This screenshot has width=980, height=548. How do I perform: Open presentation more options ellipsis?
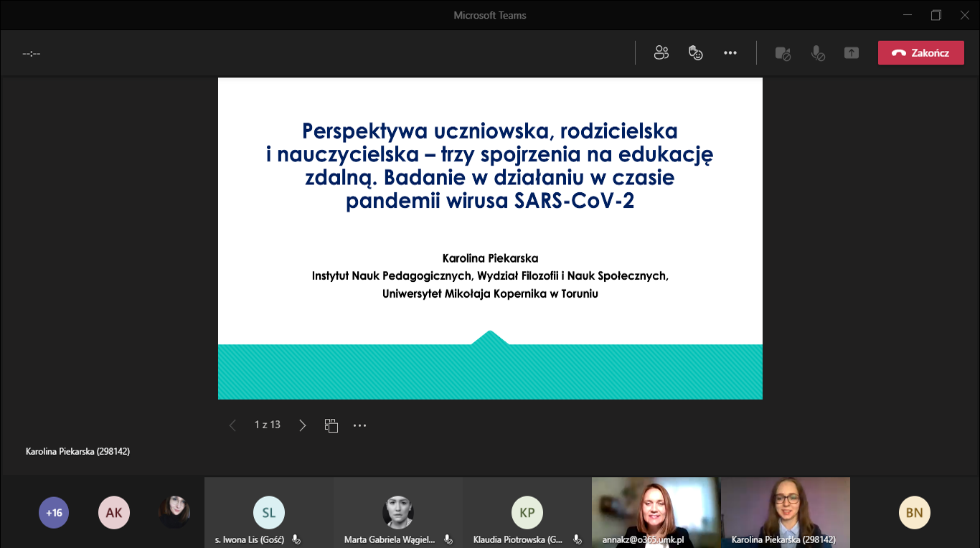pos(360,425)
